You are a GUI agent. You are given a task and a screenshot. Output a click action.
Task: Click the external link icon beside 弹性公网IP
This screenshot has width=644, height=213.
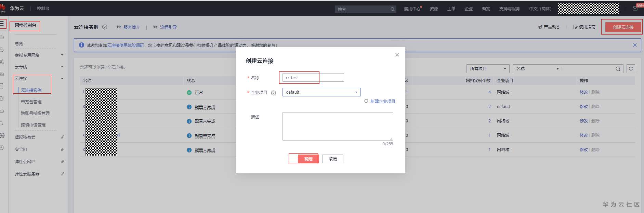tap(62, 162)
